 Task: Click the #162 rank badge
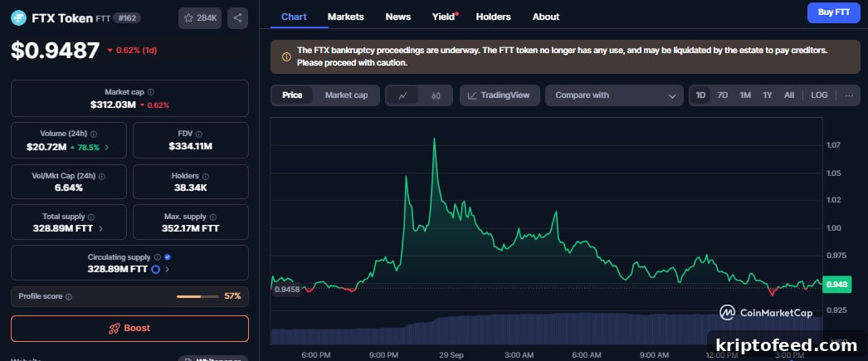(127, 18)
